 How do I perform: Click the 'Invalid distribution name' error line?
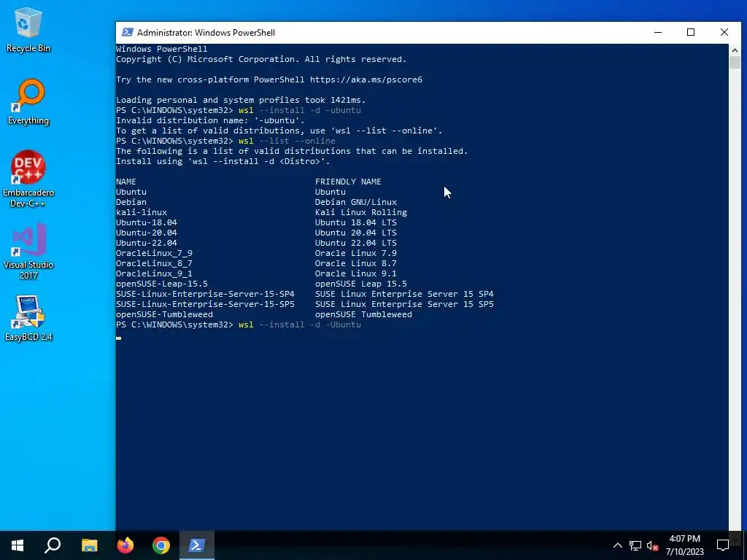pyautogui.click(x=210, y=120)
